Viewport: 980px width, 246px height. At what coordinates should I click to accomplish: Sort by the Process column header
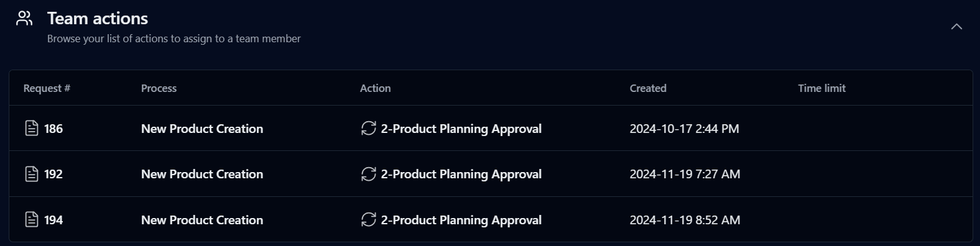tap(159, 88)
